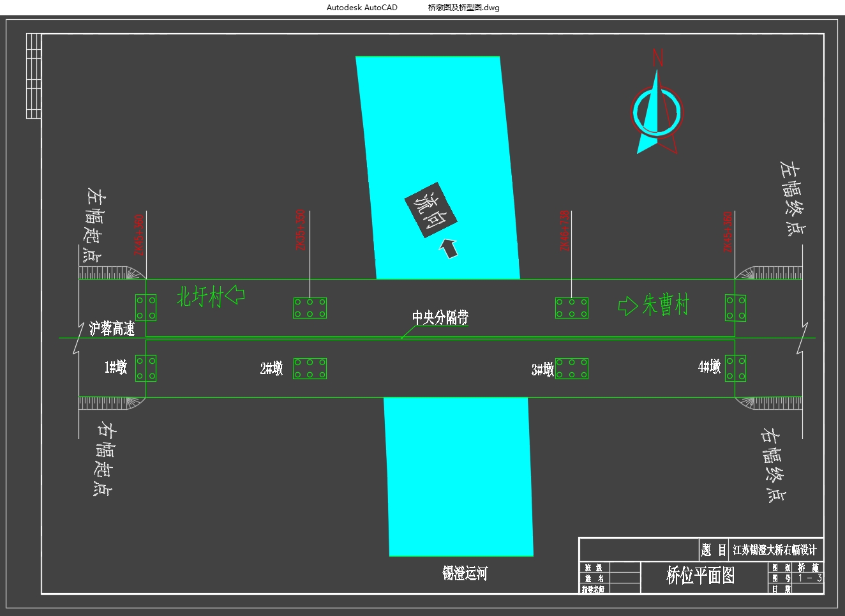Viewport: 845px width, 616px height.
Task: Click the revision grid table at top-left
Action: pyautogui.click(x=34, y=76)
